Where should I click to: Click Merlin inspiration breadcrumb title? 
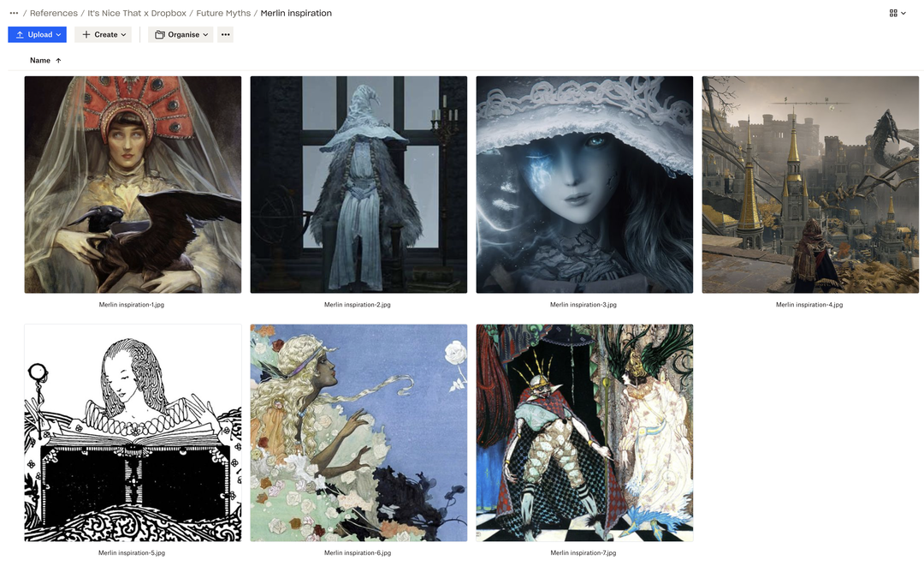click(296, 13)
